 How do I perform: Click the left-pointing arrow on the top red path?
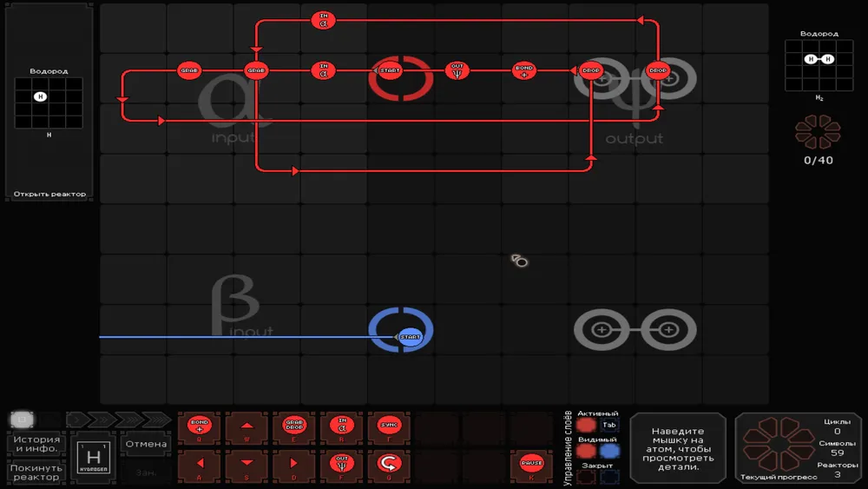click(x=640, y=21)
